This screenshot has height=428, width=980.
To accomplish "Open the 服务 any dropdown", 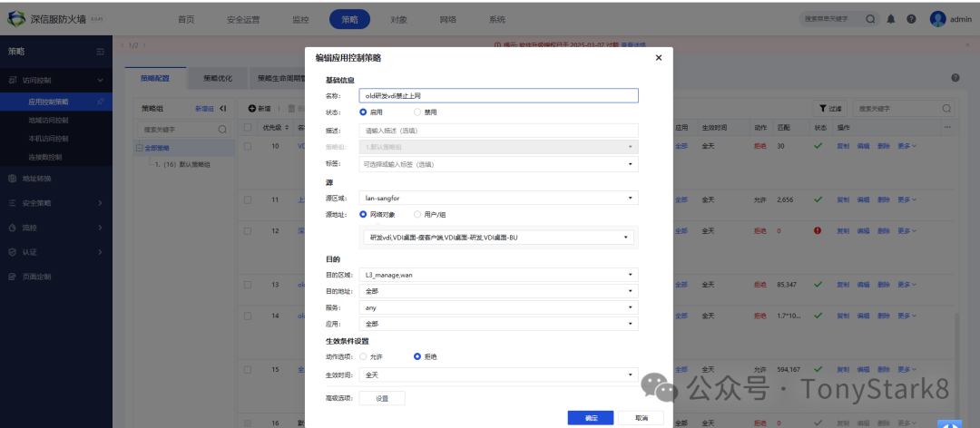I will click(499, 307).
